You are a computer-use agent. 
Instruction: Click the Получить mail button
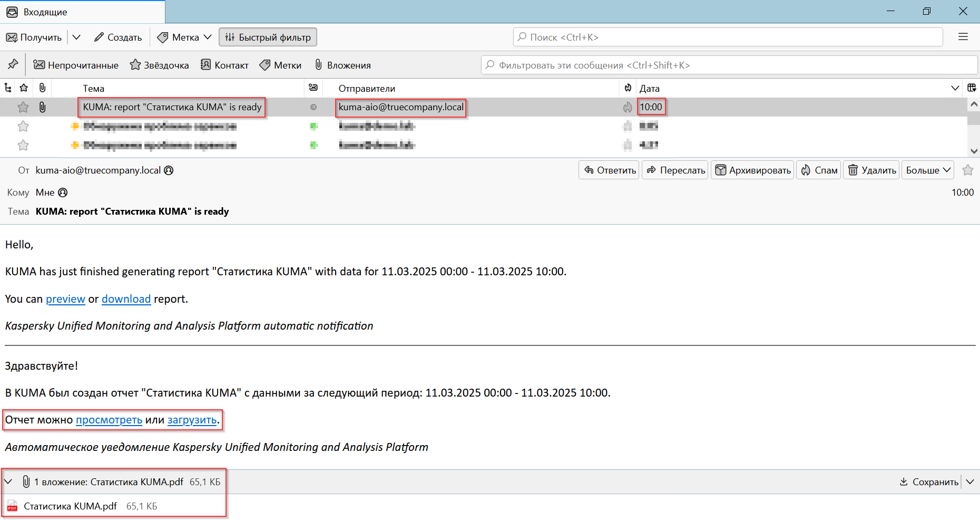pos(34,37)
